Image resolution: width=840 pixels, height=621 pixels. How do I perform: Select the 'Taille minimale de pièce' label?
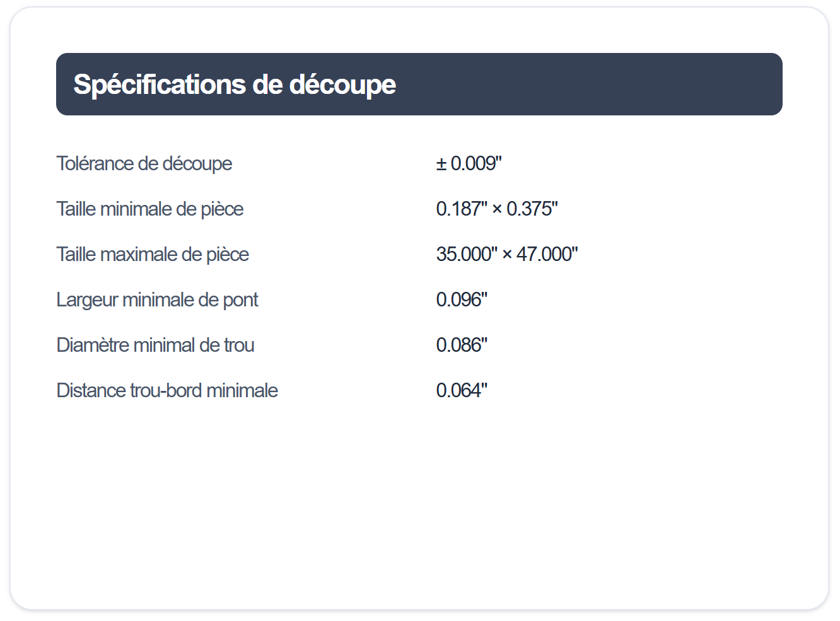(150, 209)
